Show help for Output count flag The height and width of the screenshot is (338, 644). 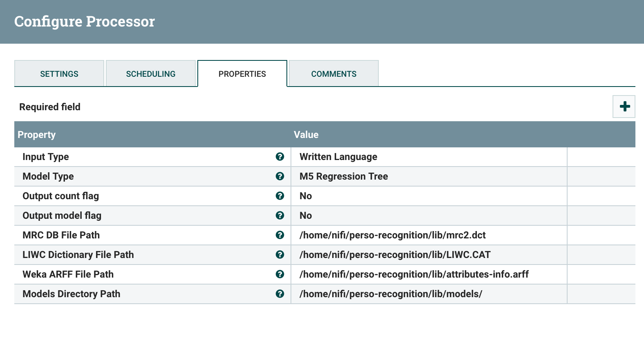(280, 196)
